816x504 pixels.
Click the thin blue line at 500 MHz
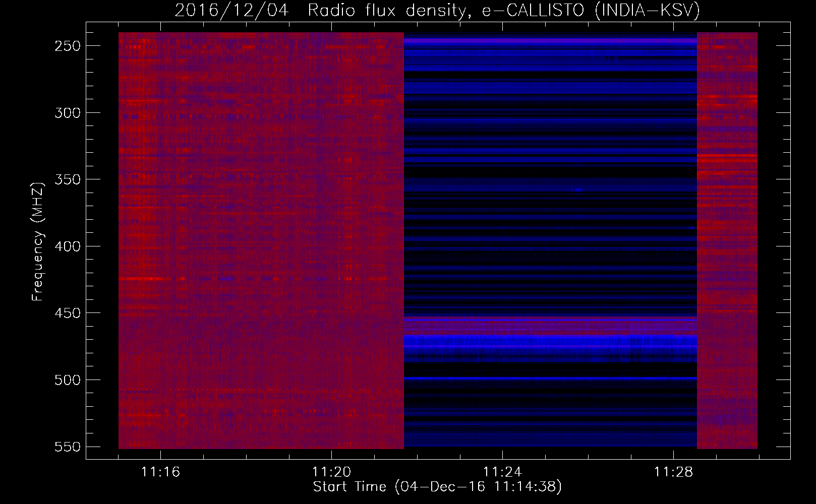[x=550, y=378]
